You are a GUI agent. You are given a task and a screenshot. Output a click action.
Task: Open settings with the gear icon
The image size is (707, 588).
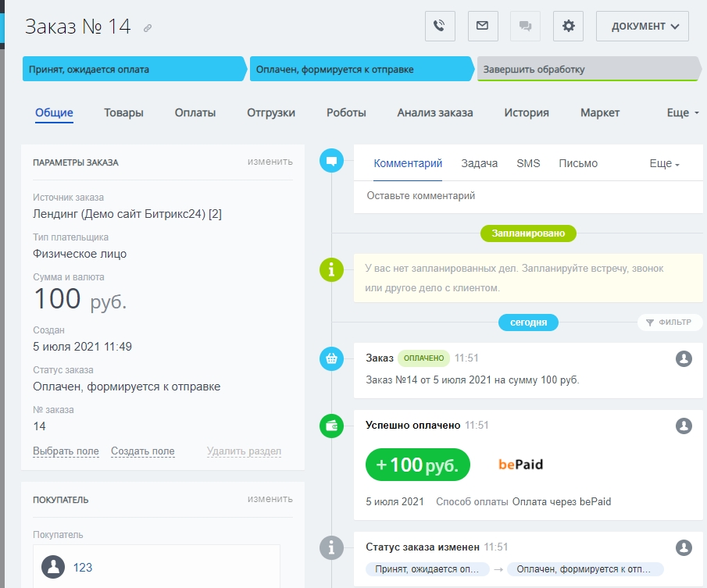(x=568, y=26)
